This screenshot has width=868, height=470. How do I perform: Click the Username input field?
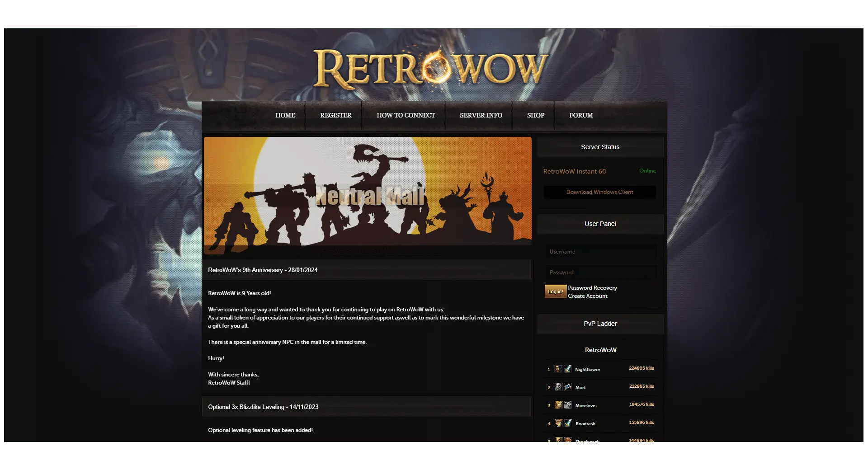pyautogui.click(x=601, y=252)
